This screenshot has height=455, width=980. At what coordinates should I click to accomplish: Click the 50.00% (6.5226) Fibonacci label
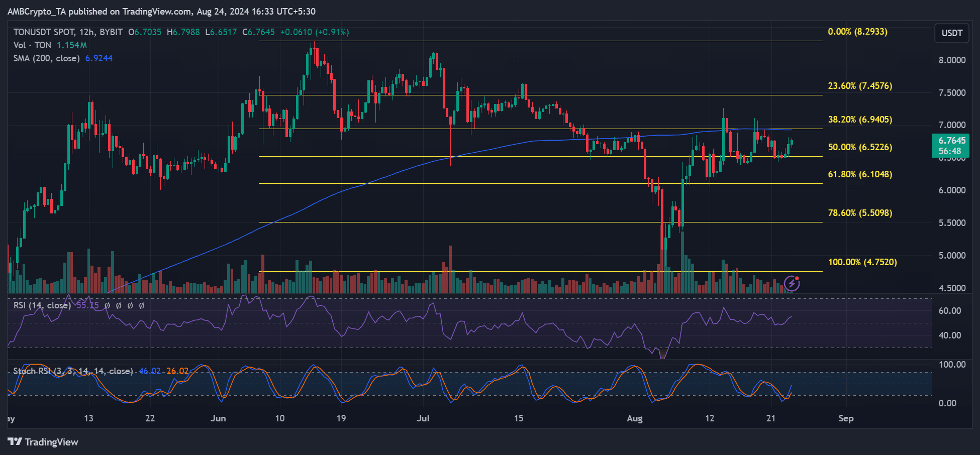[860, 147]
